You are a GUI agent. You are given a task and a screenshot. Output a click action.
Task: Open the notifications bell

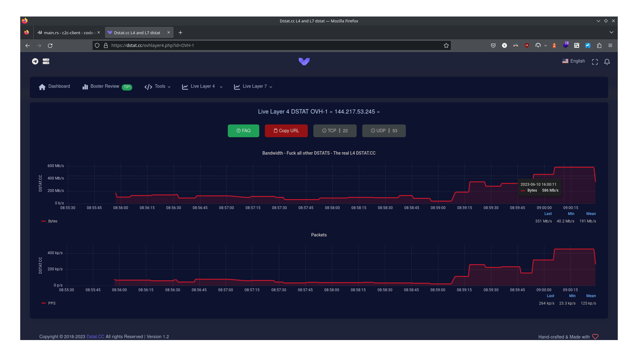coord(607,62)
